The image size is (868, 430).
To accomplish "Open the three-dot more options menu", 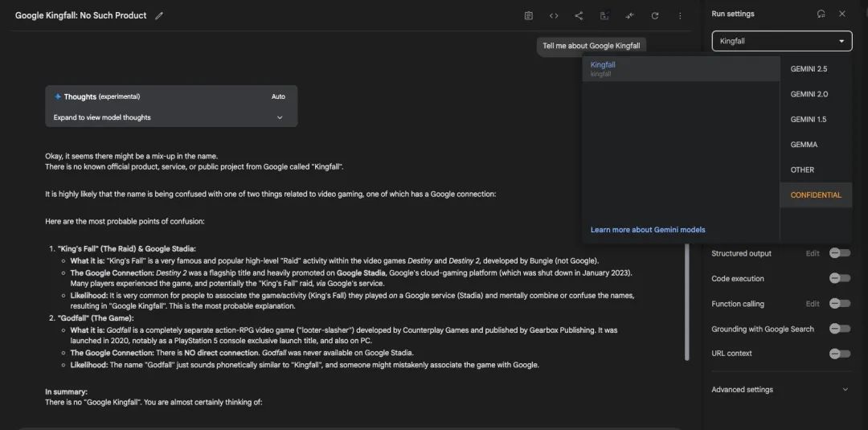I will point(681,15).
